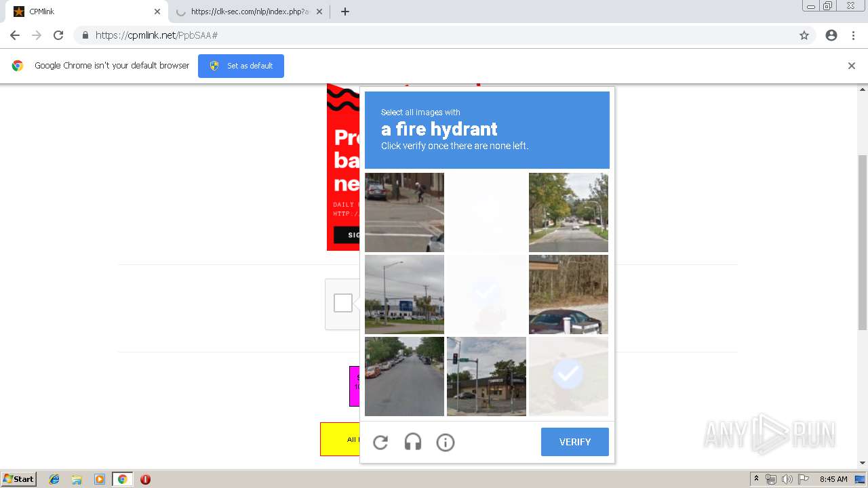Click the black SIGN button on ad banner
The image size is (868, 488).
click(347, 235)
